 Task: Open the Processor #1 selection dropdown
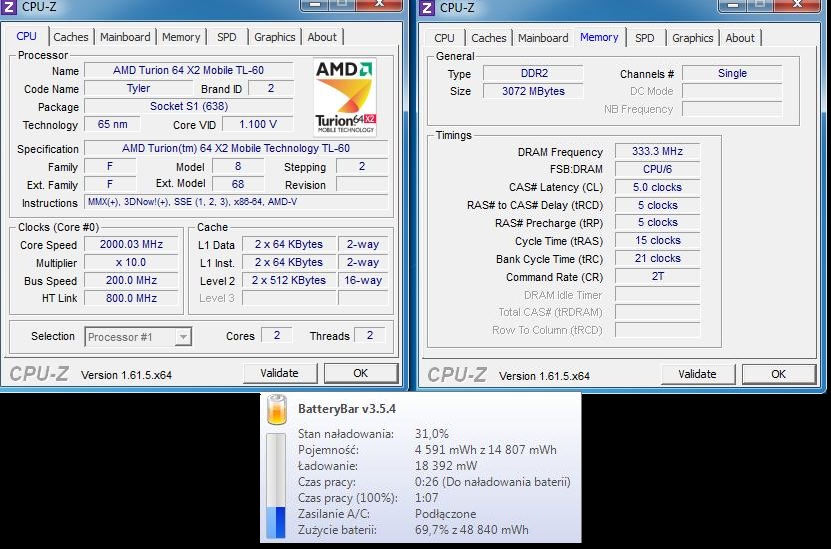tap(138, 337)
